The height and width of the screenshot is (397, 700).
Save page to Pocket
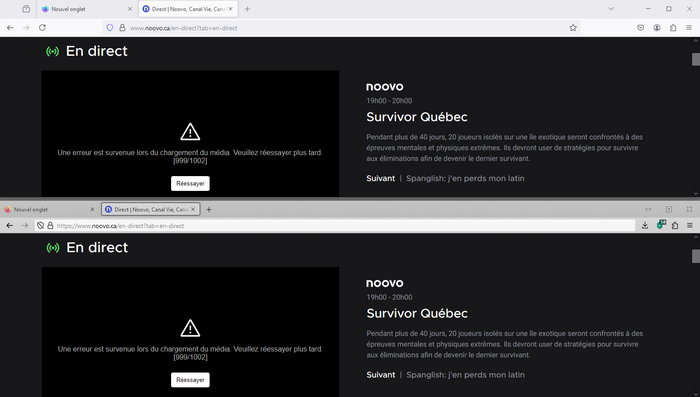pos(641,28)
